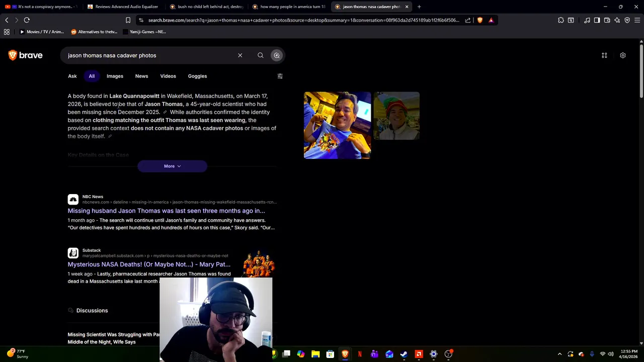This screenshot has height=362, width=644.
Task: Open Extensions puzzle-piece menu
Action: (x=561, y=20)
